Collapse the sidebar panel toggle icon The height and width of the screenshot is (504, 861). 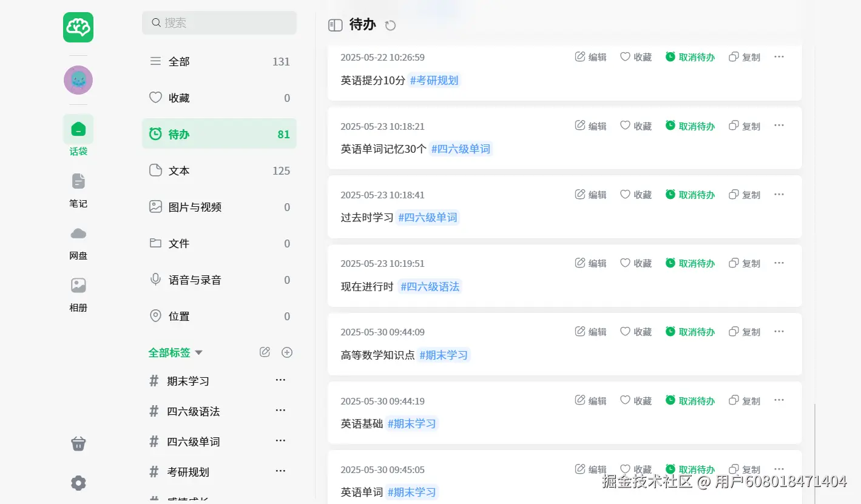(335, 25)
